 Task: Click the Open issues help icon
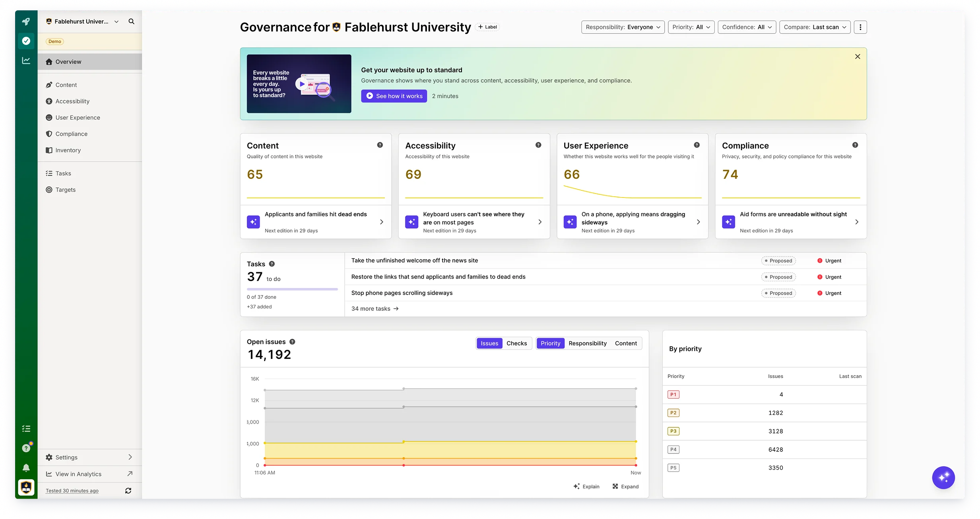pos(292,342)
